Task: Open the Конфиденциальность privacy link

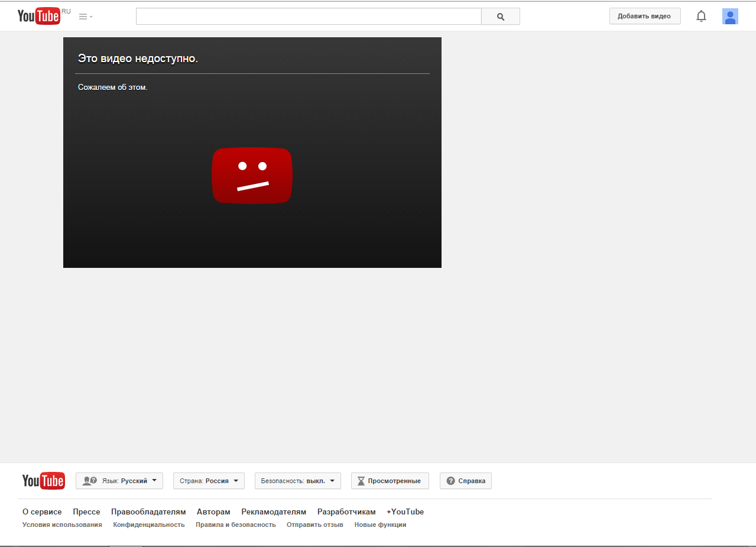Action: pyautogui.click(x=149, y=525)
